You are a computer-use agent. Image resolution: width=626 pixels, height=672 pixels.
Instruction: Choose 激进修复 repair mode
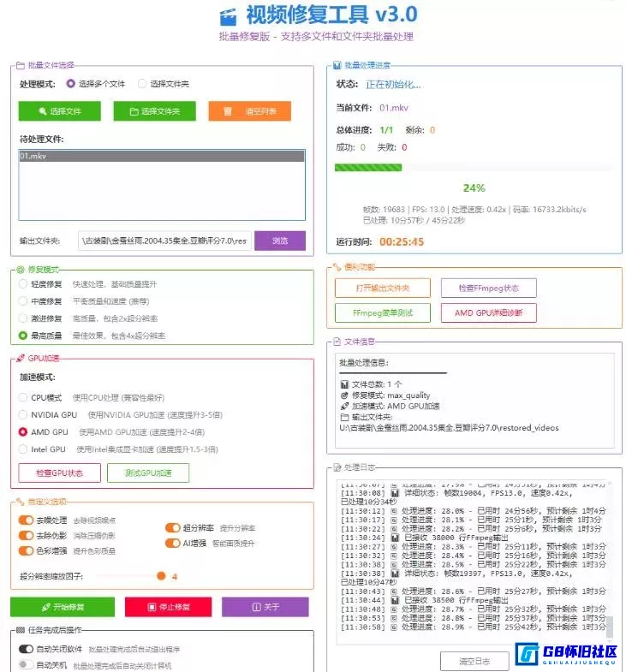click(23, 318)
